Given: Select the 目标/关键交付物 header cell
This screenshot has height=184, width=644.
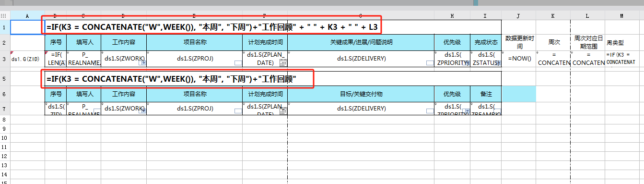Looking at the screenshot, I should point(361,94).
